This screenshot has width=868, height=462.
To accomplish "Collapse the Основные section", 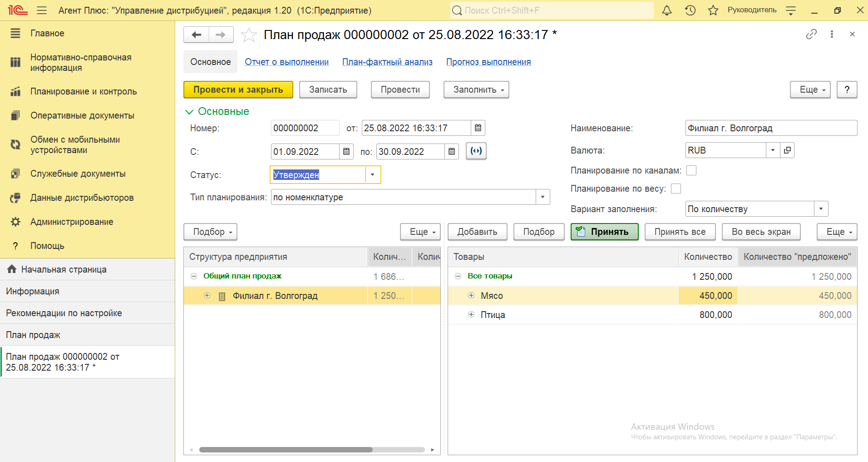I will coord(189,112).
